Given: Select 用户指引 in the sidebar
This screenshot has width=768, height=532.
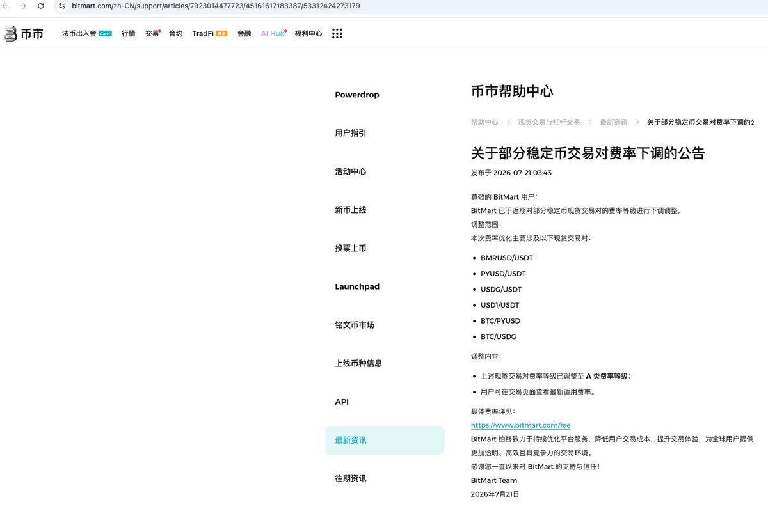Looking at the screenshot, I should pyautogui.click(x=351, y=133).
